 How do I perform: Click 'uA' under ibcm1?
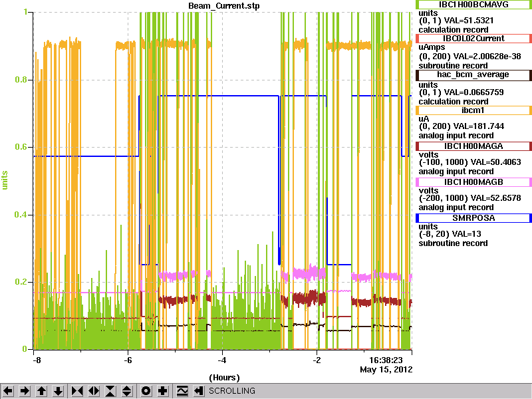[x=424, y=119]
